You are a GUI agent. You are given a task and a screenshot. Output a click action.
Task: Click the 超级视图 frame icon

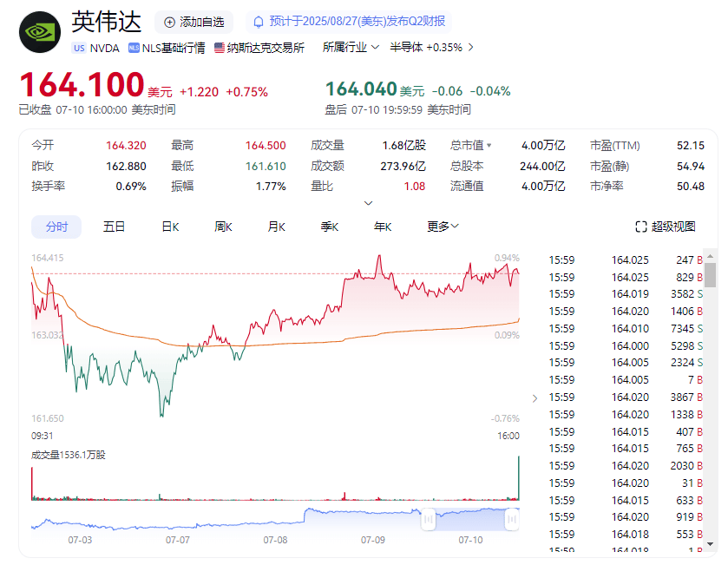coord(639,226)
